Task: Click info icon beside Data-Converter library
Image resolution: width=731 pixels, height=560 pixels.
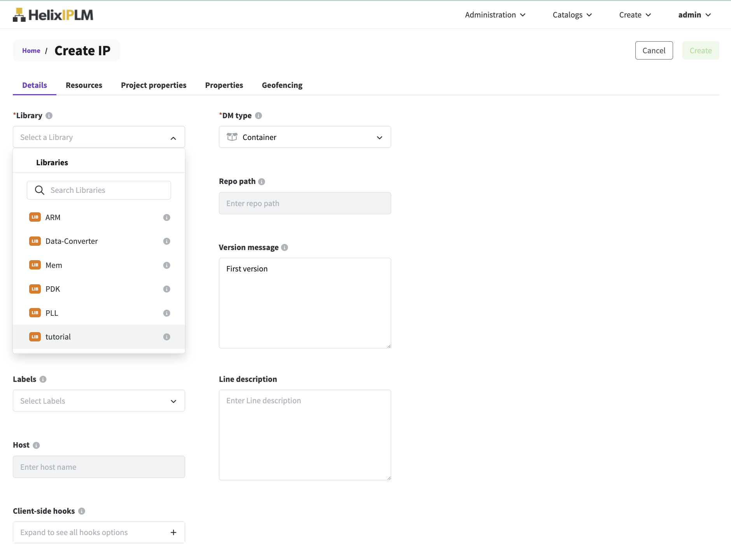Action: [x=166, y=241]
